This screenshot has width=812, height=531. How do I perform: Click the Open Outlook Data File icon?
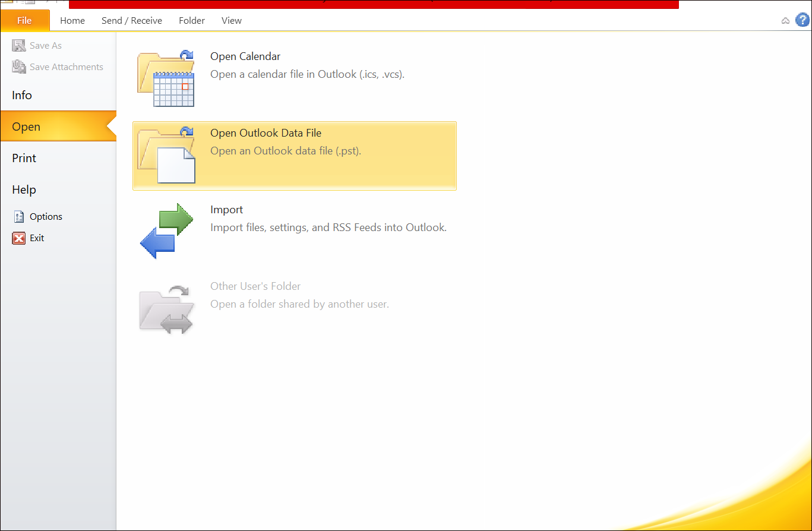coord(166,155)
